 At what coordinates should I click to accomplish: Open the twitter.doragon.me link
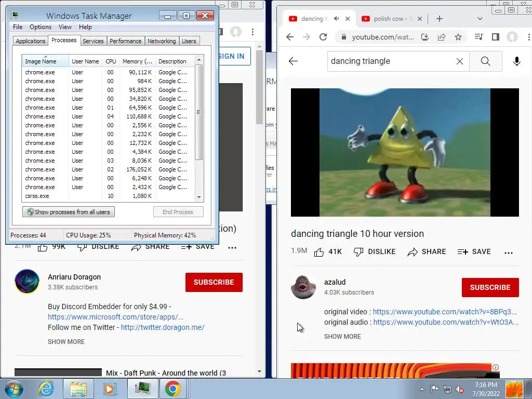[x=163, y=327]
